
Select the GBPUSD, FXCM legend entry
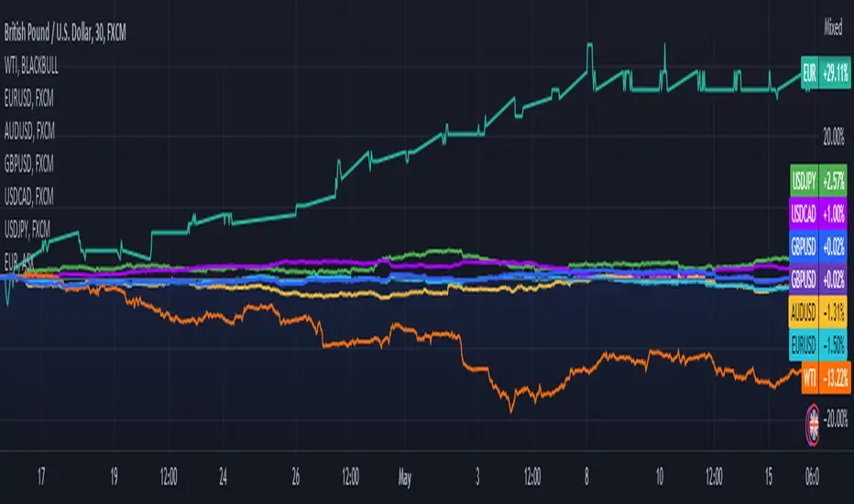click(x=29, y=164)
